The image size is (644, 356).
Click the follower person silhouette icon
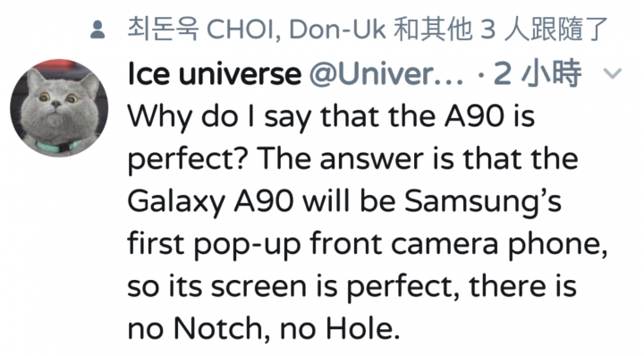[x=97, y=30]
